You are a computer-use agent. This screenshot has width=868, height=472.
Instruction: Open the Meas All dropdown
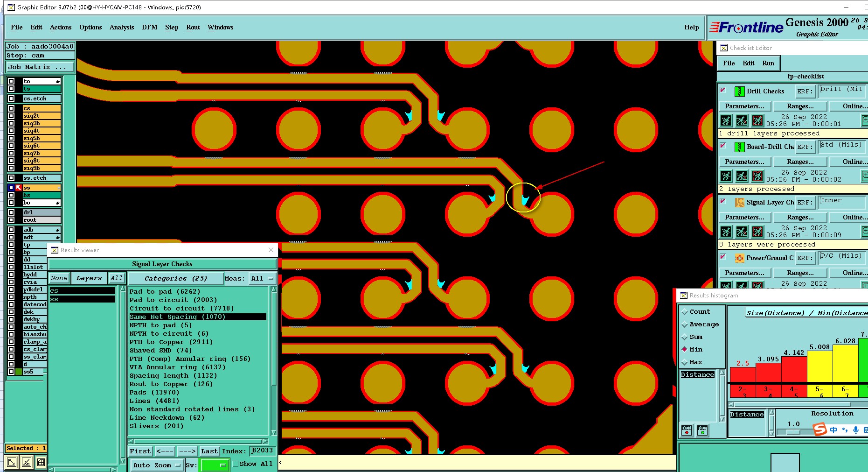tap(263, 279)
